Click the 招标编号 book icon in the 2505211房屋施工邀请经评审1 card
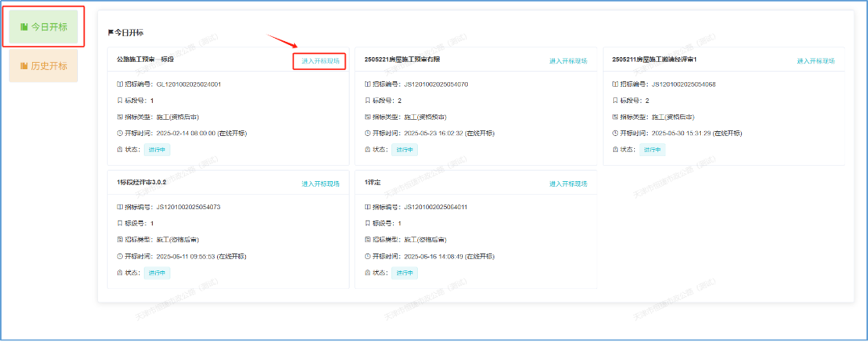The height and width of the screenshot is (342, 868). [615, 84]
